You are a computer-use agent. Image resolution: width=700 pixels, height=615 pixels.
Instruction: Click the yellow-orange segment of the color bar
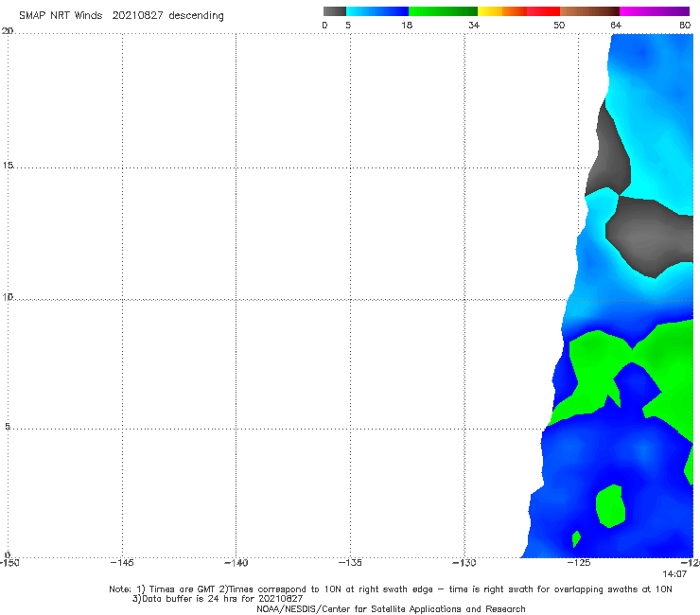(x=502, y=11)
